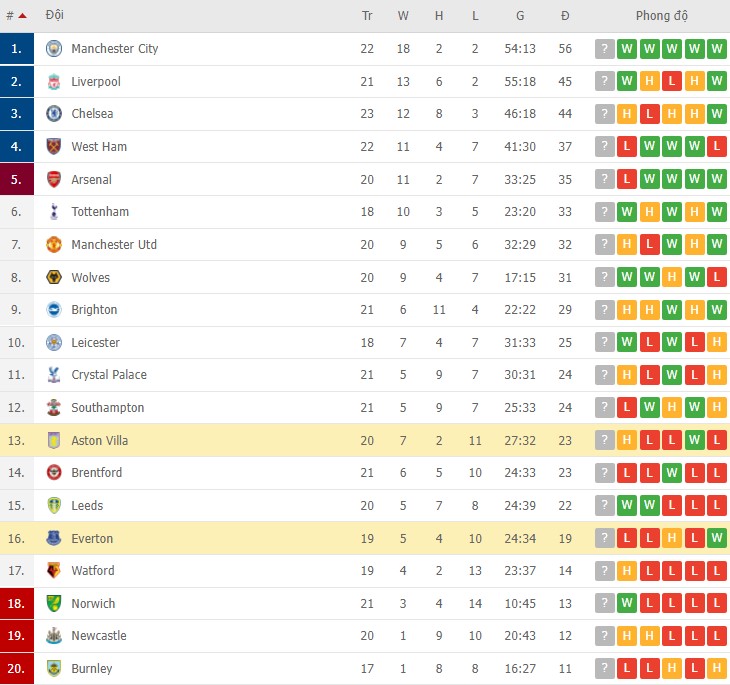Sort table by the # rank arrow

click(22, 16)
